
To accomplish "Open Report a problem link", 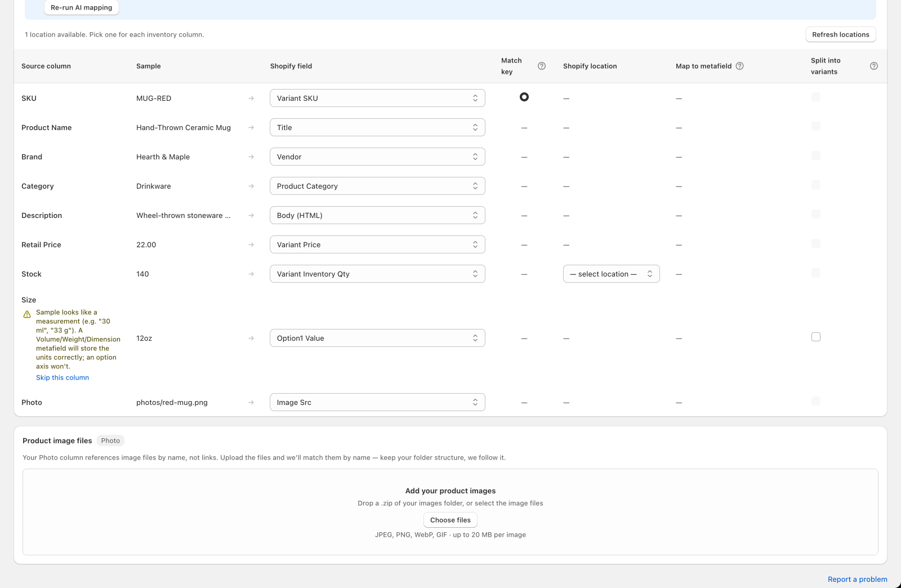I will click(x=858, y=579).
